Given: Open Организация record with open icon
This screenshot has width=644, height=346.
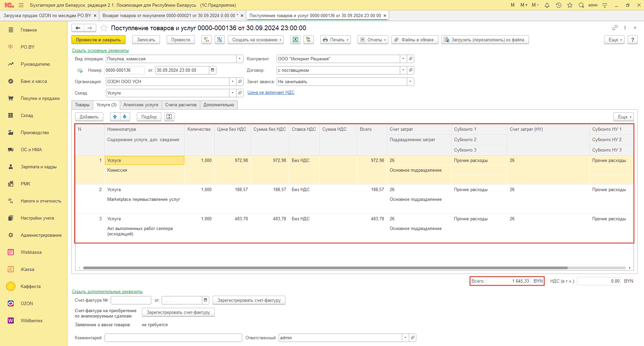Looking at the screenshot, I should point(240,81).
